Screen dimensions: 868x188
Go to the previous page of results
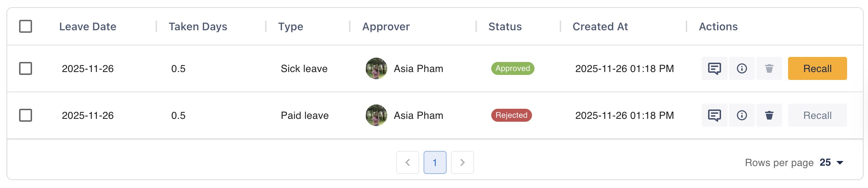click(407, 162)
